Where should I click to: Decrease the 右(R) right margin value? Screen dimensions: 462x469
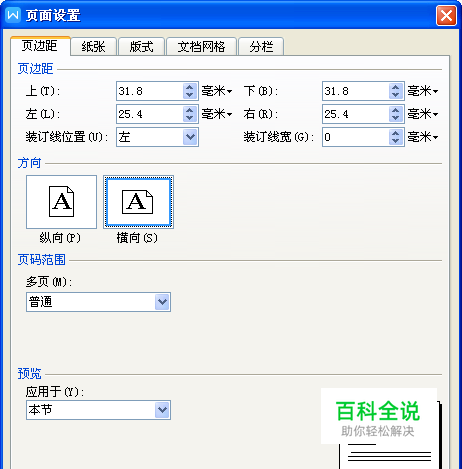pos(396,118)
